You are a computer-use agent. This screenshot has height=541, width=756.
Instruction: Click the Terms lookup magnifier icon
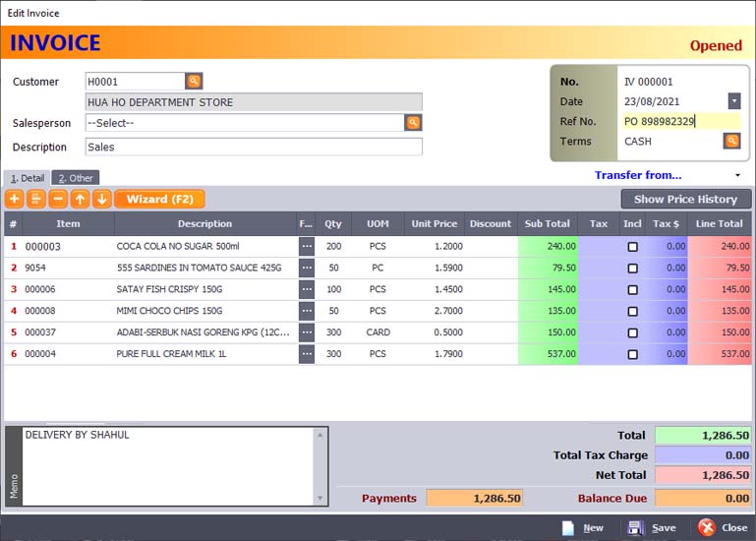point(731,141)
